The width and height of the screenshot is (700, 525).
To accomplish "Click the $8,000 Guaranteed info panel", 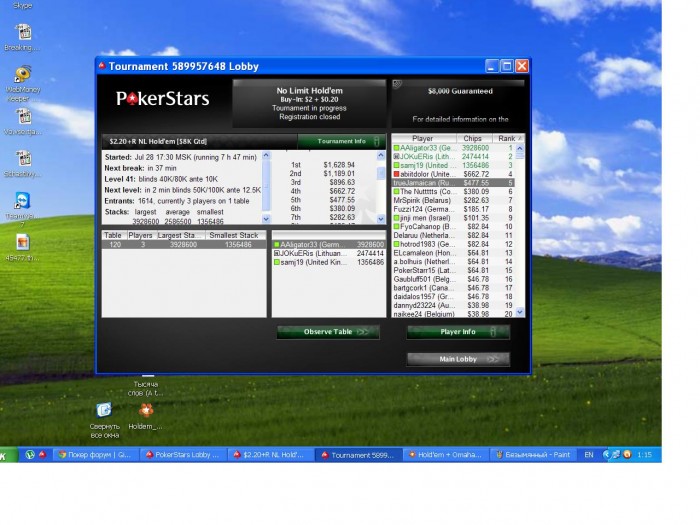I will coord(458,105).
